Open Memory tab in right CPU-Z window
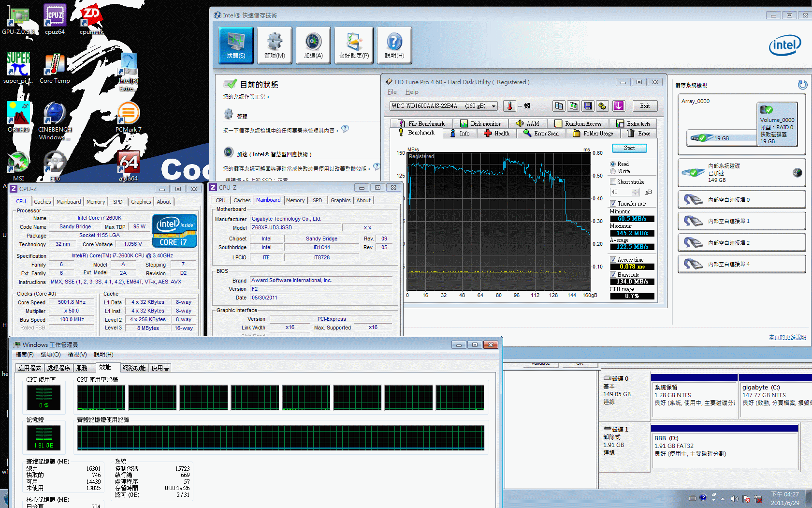The width and height of the screenshot is (812, 508). [x=295, y=200]
